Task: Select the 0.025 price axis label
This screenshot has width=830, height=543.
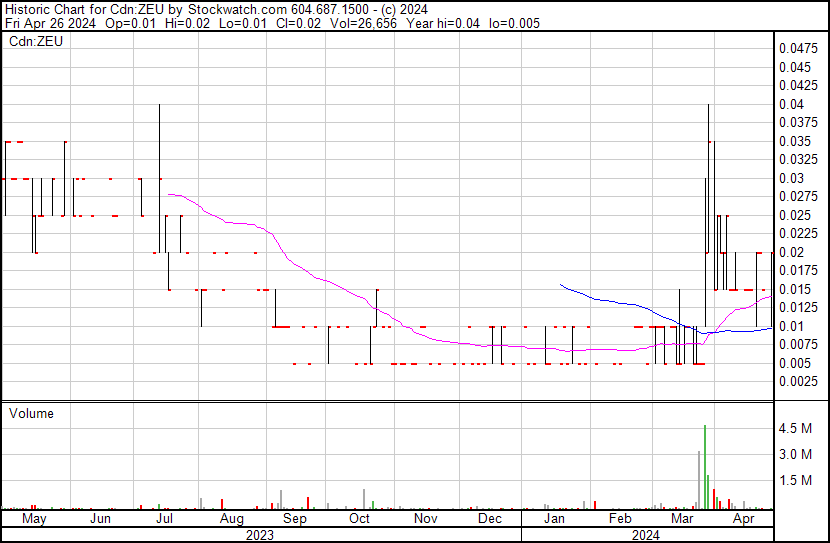Action: pyautogui.click(x=795, y=215)
